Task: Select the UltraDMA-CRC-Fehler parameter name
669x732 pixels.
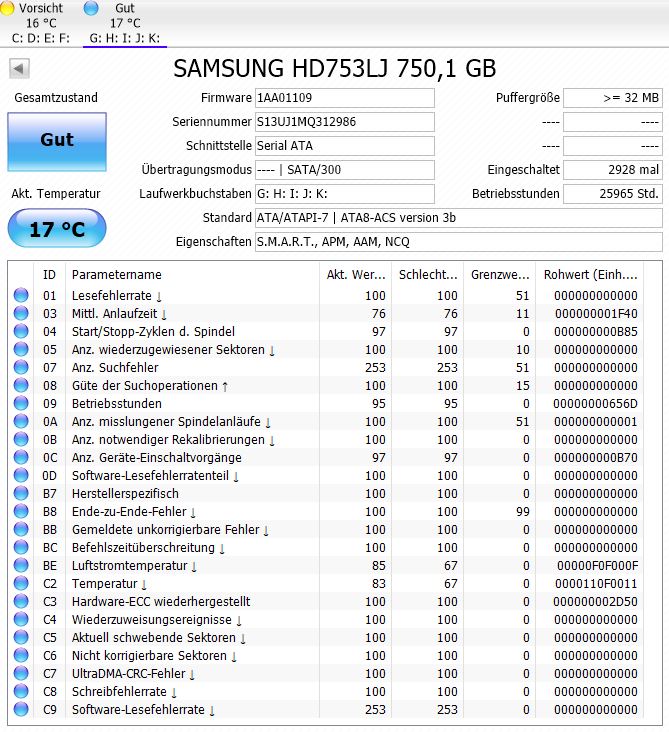Action: coord(134,674)
